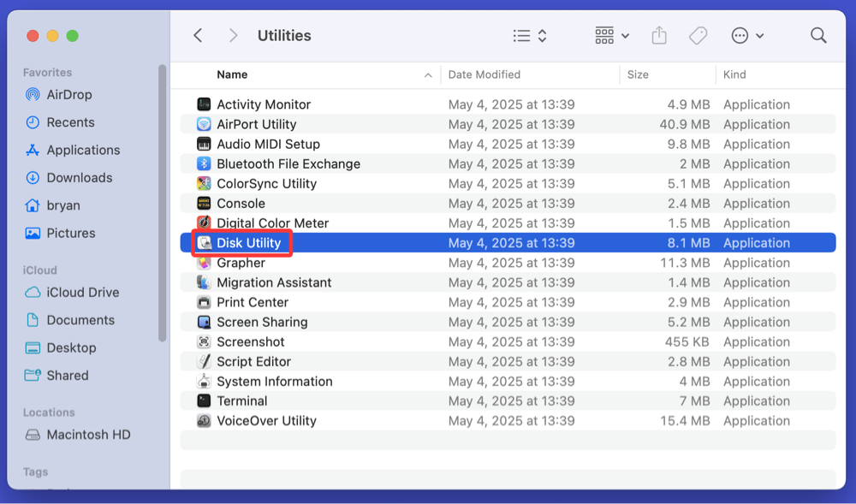Select the ColorSync Utility icon
The height and width of the screenshot is (504, 856).
point(203,183)
